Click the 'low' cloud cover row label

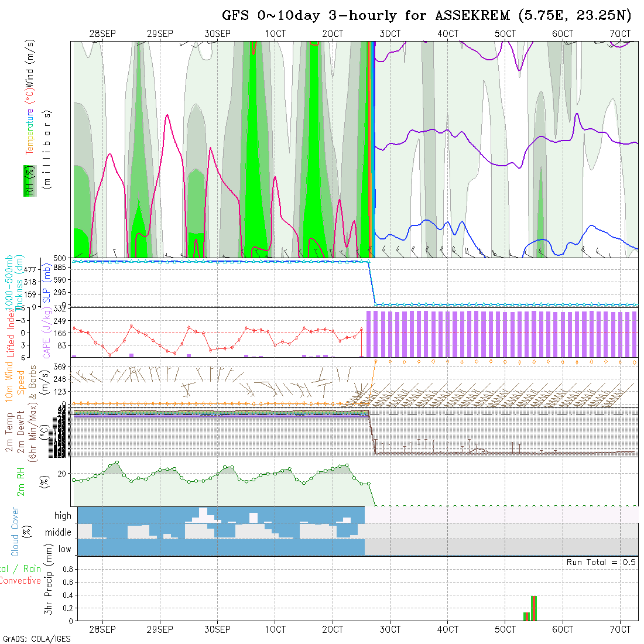[x=64, y=549]
